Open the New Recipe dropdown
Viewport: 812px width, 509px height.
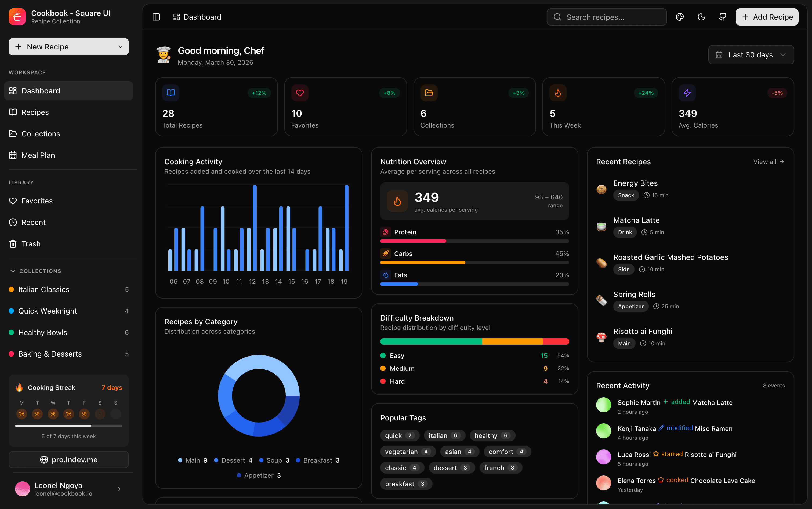(120, 47)
